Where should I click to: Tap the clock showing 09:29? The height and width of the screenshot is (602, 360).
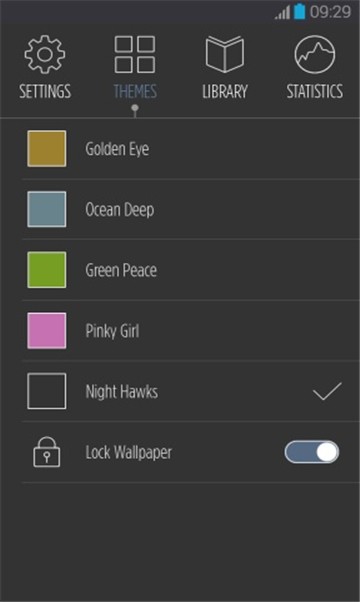pos(330,12)
